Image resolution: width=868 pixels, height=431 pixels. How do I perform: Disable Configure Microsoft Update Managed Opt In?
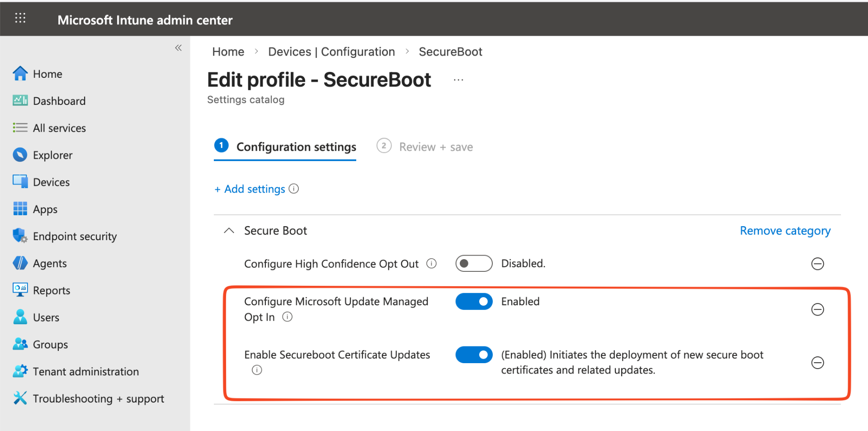474,301
